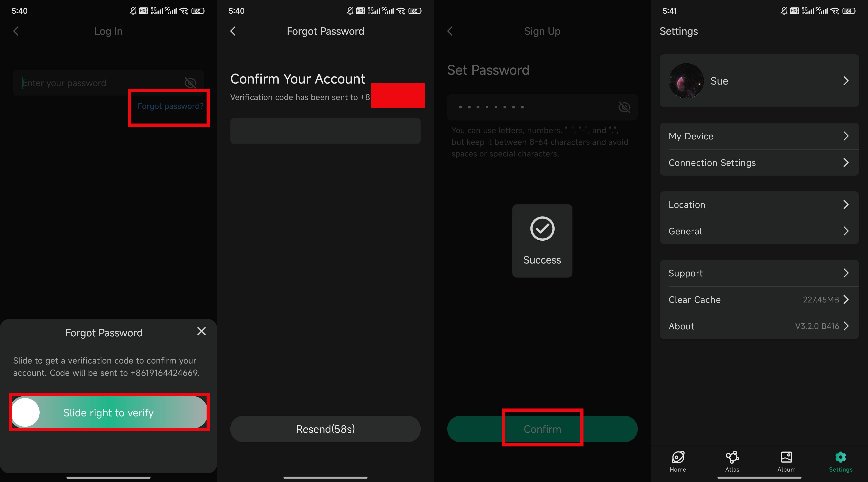Open the Atlas constellation icon

click(732, 457)
